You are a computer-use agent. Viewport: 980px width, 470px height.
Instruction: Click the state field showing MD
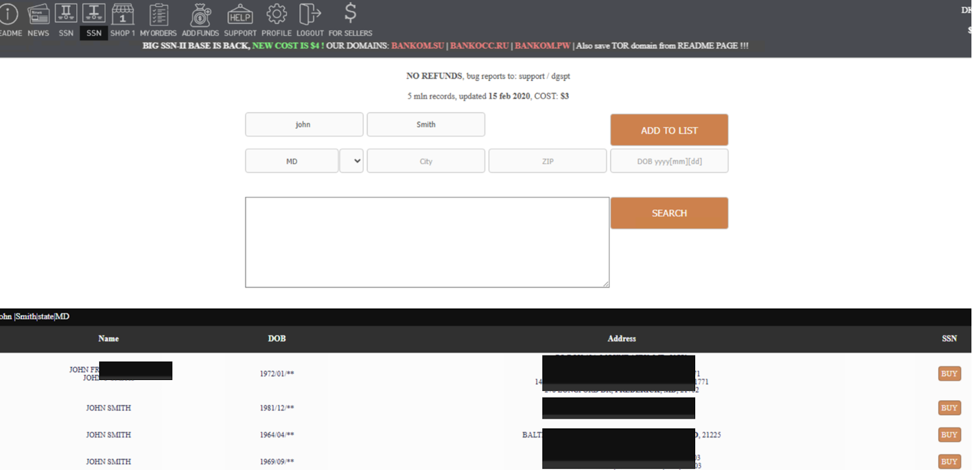292,162
